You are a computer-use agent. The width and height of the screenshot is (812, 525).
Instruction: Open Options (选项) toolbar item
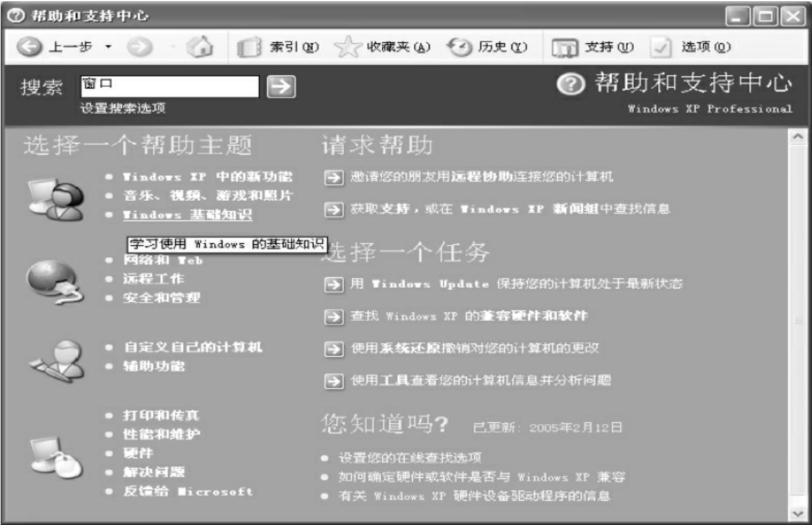[690, 48]
